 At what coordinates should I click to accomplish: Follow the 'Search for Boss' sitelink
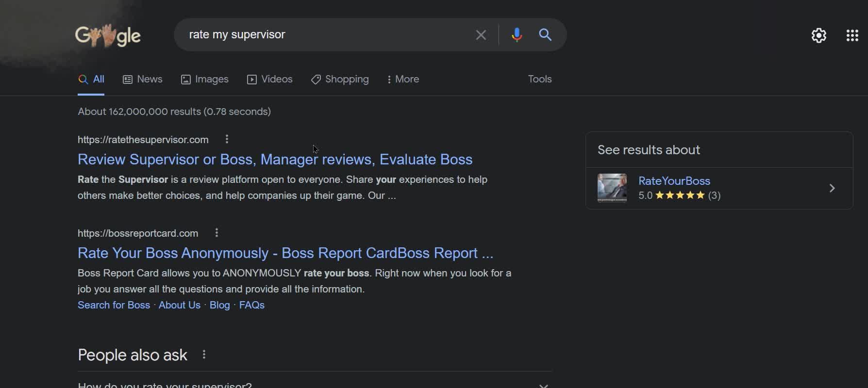(x=114, y=305)
